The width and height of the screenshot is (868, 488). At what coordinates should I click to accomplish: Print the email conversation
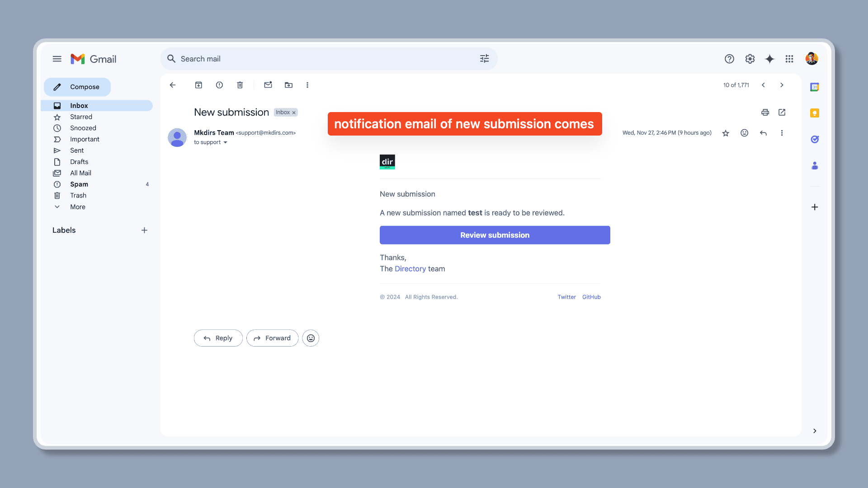(x=765, y=113)
